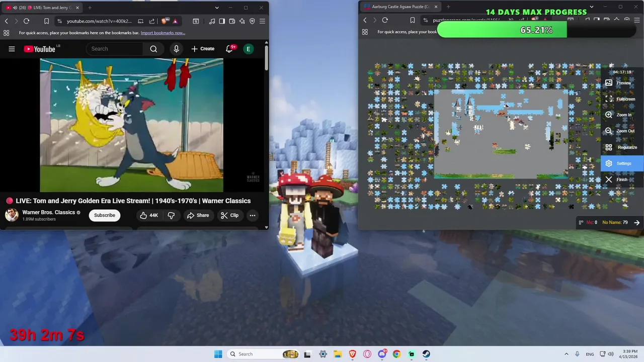
Task: Open apps grid icon in puzzle bookmarks bar
Action: pyautogui.click(x=365, y=32)
